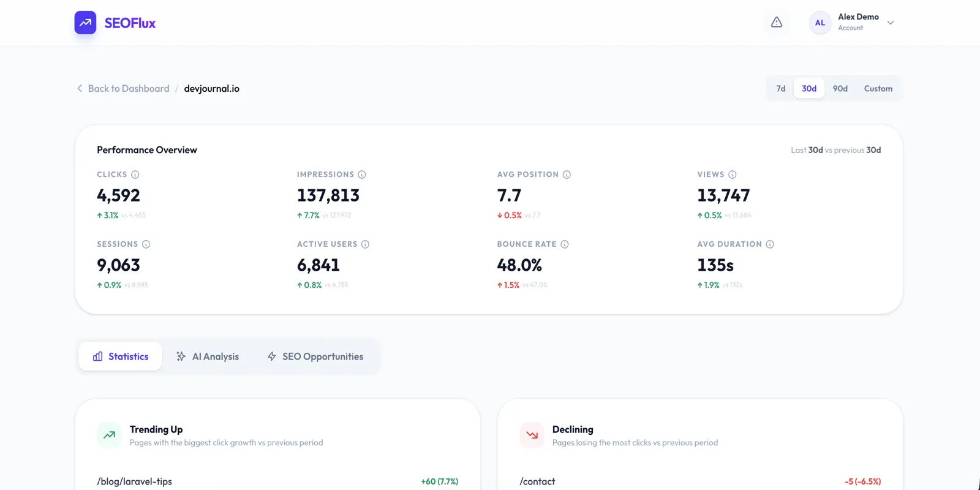
Task: Click the +60 (7.7%) growth figure
Action: pos(440,481)
